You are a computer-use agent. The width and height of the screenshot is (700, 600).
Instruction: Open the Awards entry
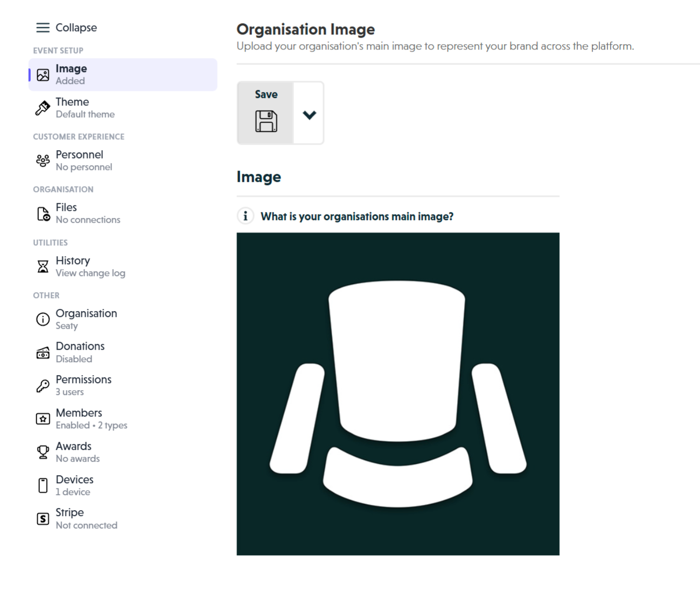123,452
